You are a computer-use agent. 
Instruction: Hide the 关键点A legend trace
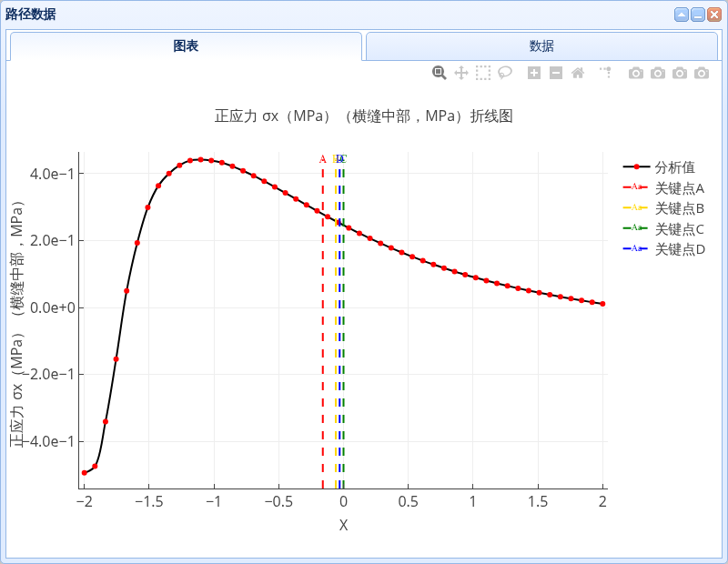664,188
